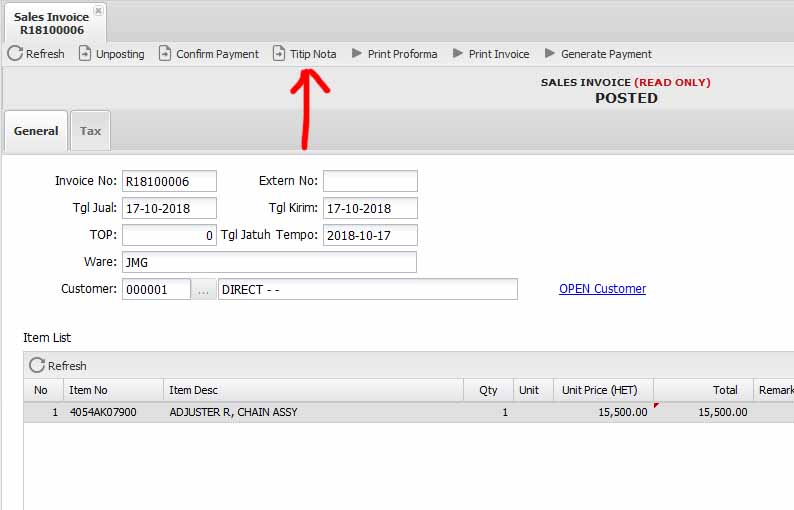Screen dimensions: 794x510
Task: Click the Confirm Payment icon
Action: coord(165,54)
